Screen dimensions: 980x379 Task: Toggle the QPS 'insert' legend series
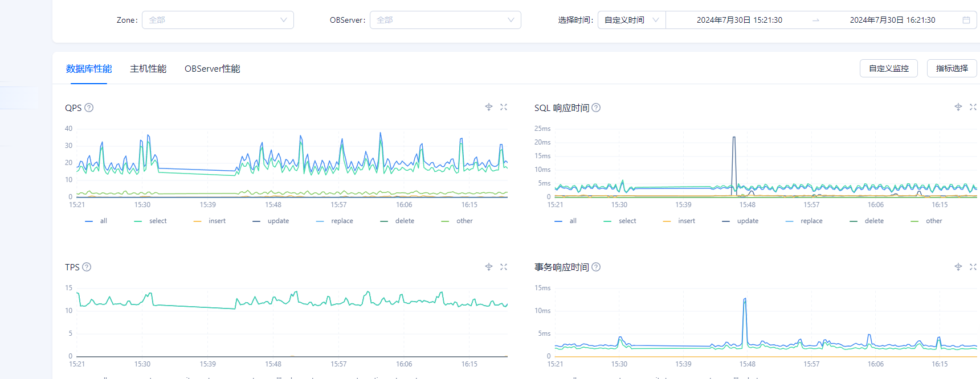(210, 221)
